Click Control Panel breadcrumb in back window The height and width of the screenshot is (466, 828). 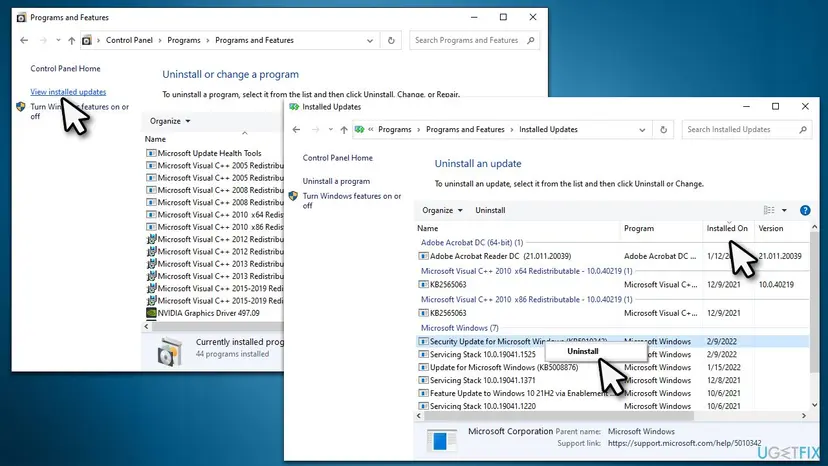coord(129,40)
